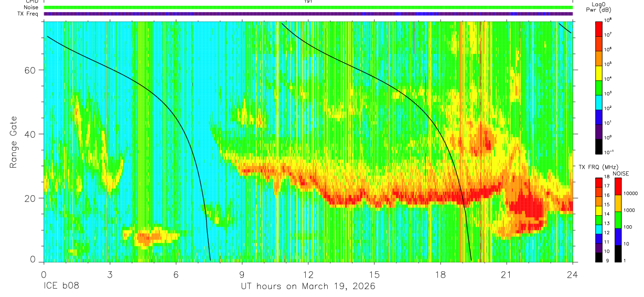Click the x-axis tick label "6"
The height and width of the screenshot is (297, 644).
pos(176,274)
